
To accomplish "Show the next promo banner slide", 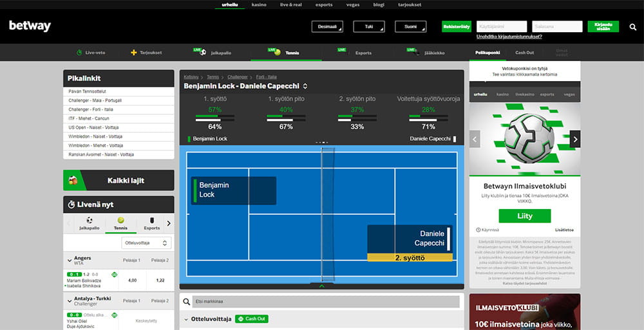I will tap(575, 140).
